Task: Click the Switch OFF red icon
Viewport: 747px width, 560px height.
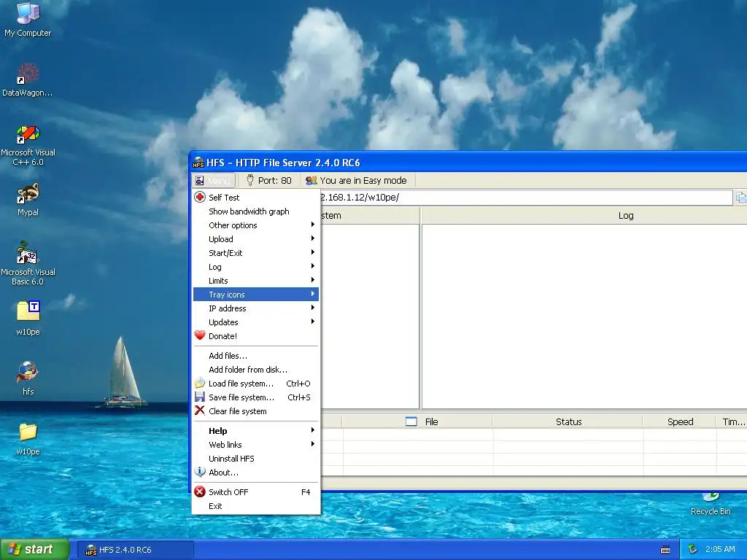Action: pyautogui.click(x=200, y=491)
